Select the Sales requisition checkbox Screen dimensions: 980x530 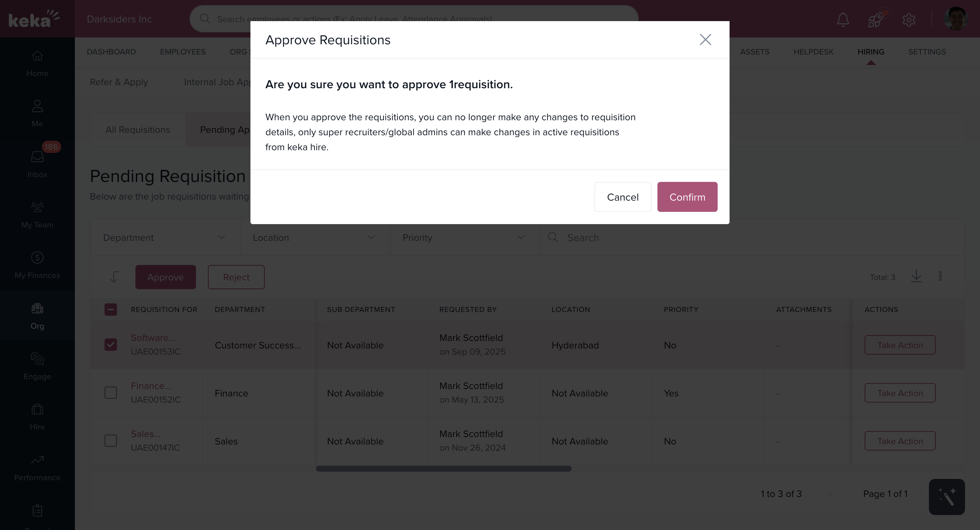[x=111, y=440]
